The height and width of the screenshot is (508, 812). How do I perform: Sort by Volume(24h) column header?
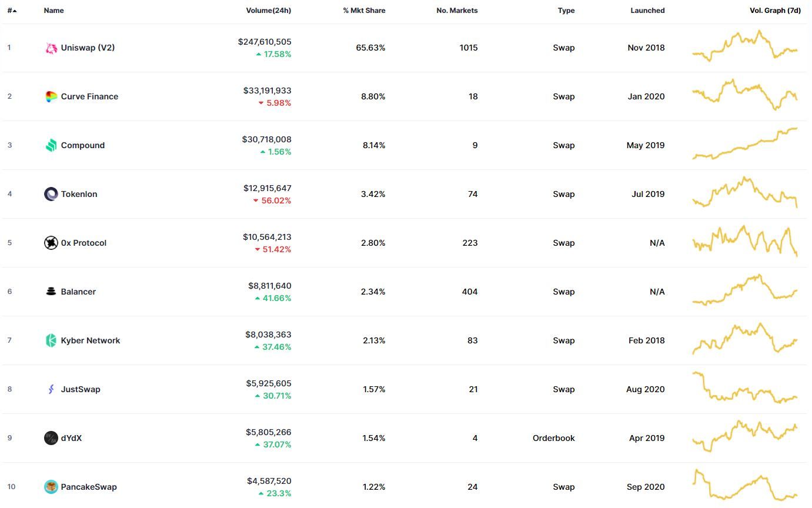point(268,11)
